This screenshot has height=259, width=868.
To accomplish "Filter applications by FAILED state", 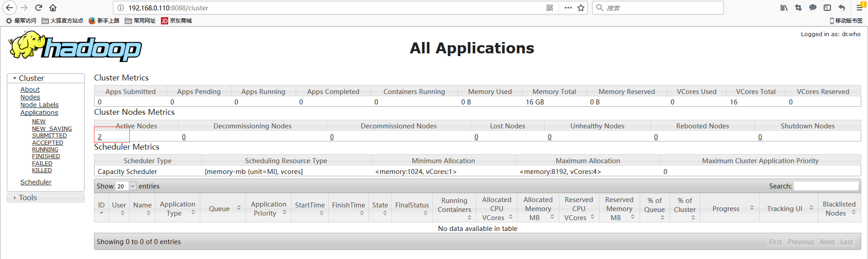I will point(42,164).
